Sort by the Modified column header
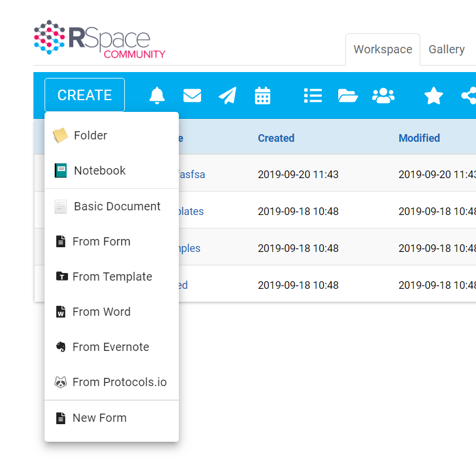Viewport: 476px width, 464px height. (x=419, y=138)
